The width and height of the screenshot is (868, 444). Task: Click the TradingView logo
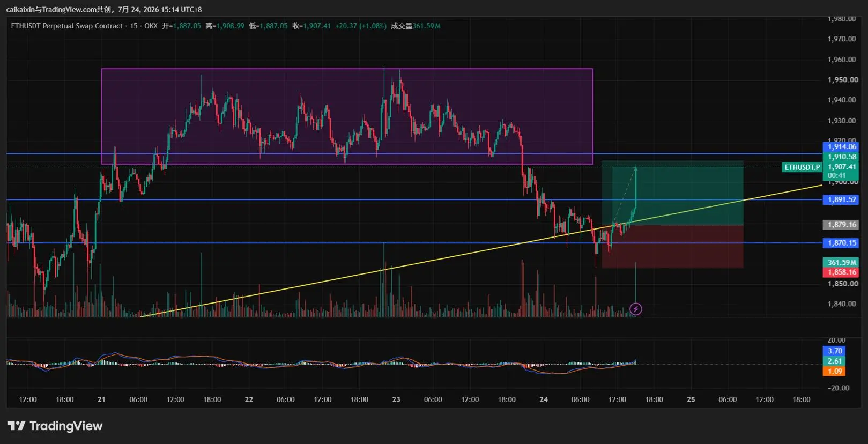coord(55,426)
